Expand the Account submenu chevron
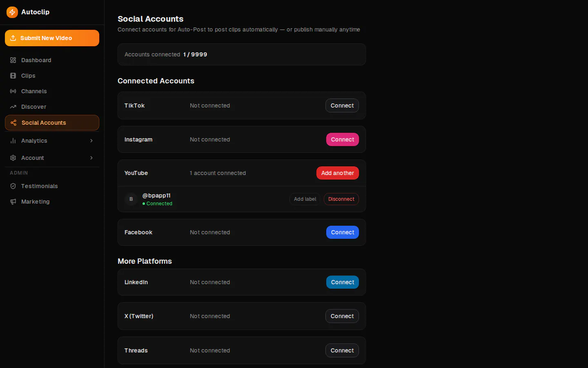588x368 pixels. point(91,158)
